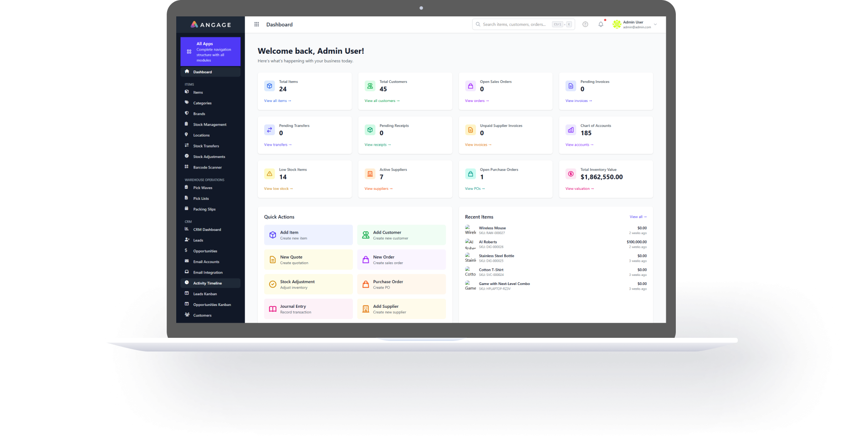Click the notification bell icon
The image size is (868, 443).
coord(601,25)
